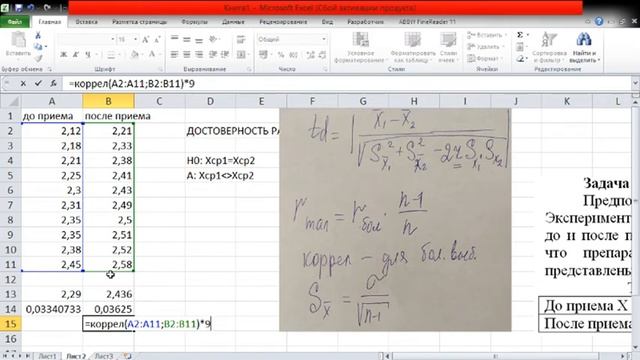Open font size dropdown arrow
The image size is (640, 360).
point(136,40)
